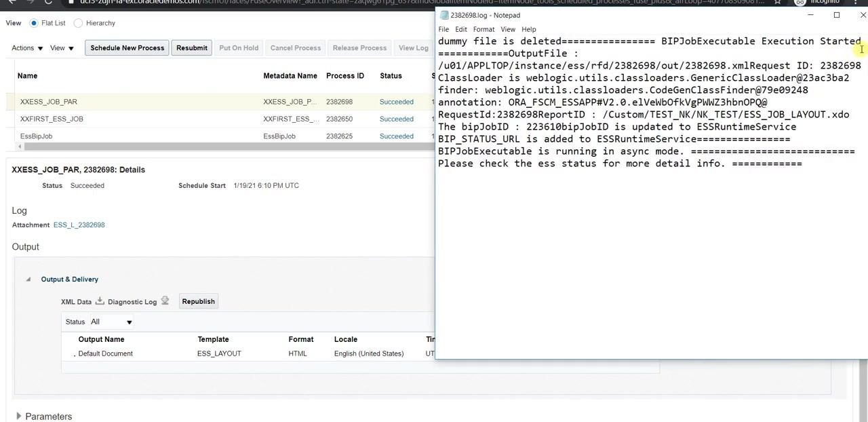Click the Name column header
Screen dimensions: 868x422
coord(28,76)
